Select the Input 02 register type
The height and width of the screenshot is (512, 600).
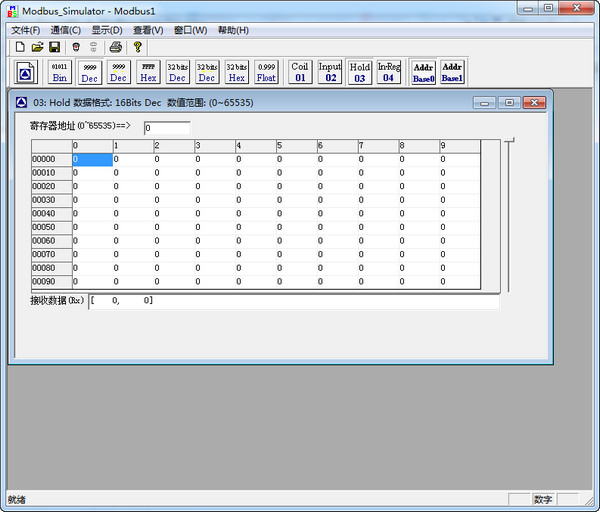330,72
